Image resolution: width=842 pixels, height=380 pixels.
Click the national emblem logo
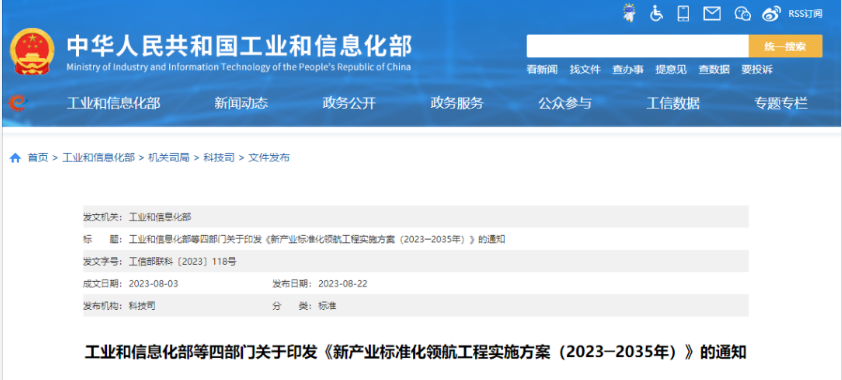tap(32, 51)
